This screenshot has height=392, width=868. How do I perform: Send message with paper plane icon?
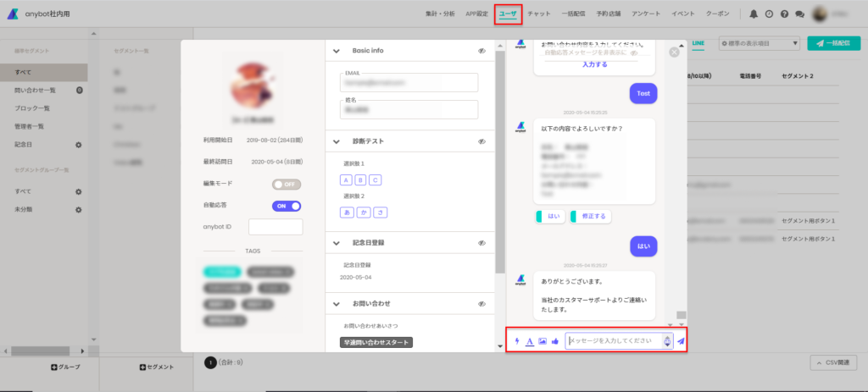pyautogui.click(x=681, y=341)
